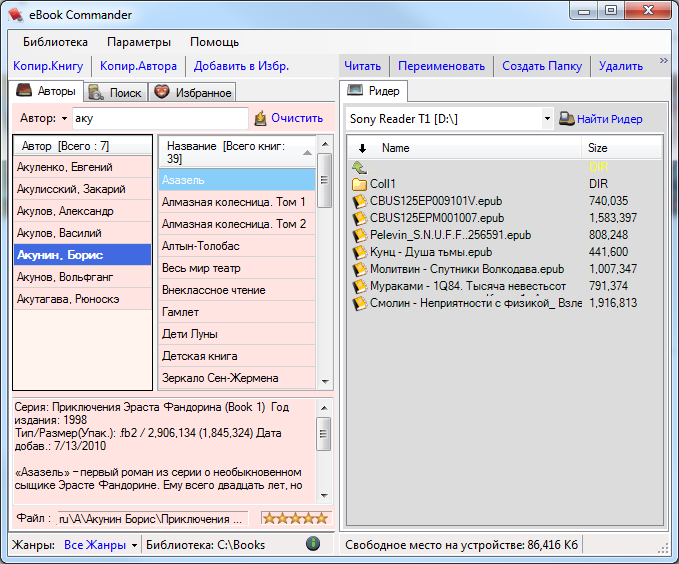Click the Копир.Книгу button
This screenshot has width=679, height=564.
tap(48, 66)
